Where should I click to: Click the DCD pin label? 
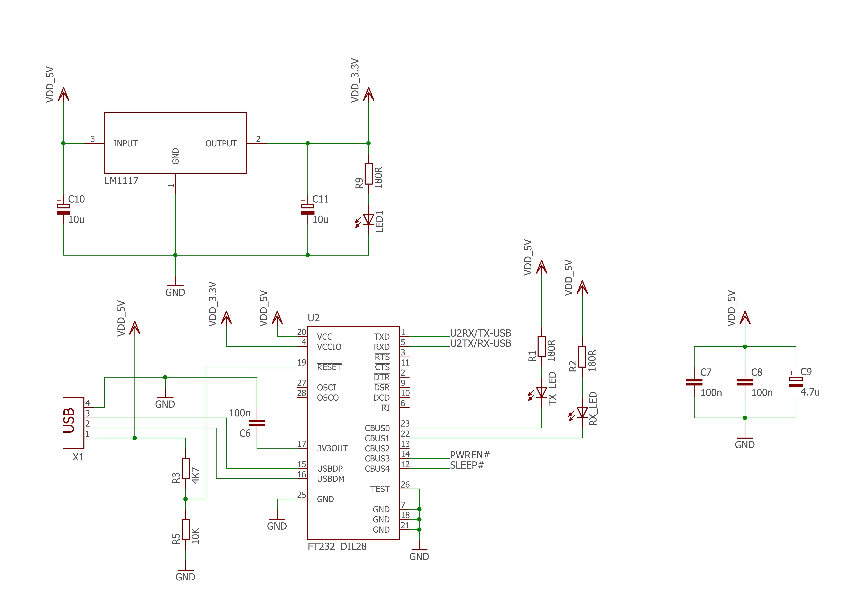tap(381, 398)
